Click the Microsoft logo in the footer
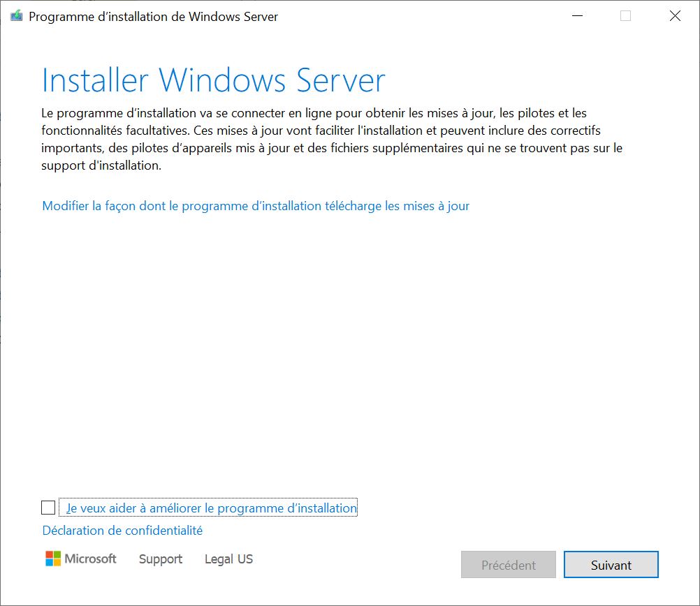Screen dimensions: 700x606 81,559
